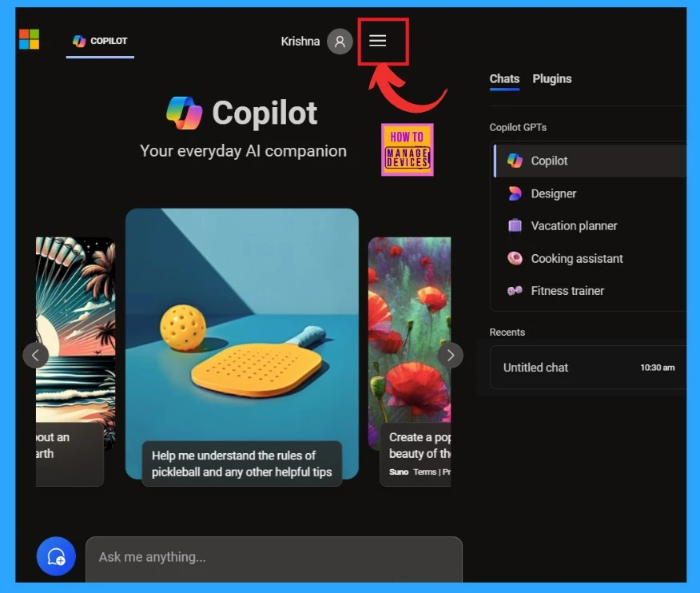Click the Vacation planner suitcase icon
The height and width of the screenshot is (593, 700).
click(x=515, y=225)
